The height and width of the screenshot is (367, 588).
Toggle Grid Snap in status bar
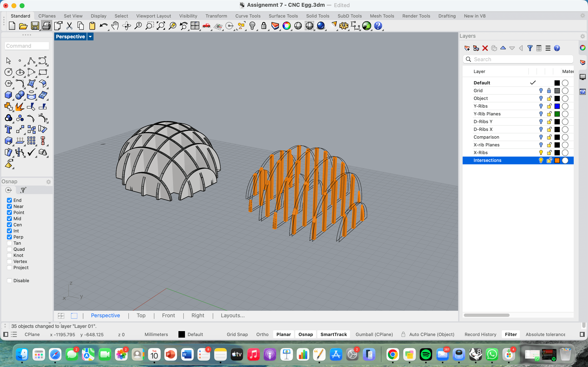point(237,334)
